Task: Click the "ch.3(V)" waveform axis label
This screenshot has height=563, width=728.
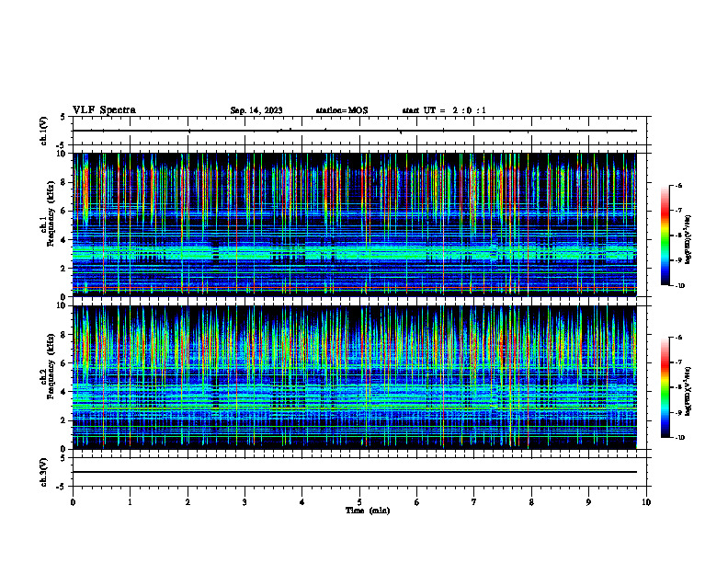Action: point(43,473)
